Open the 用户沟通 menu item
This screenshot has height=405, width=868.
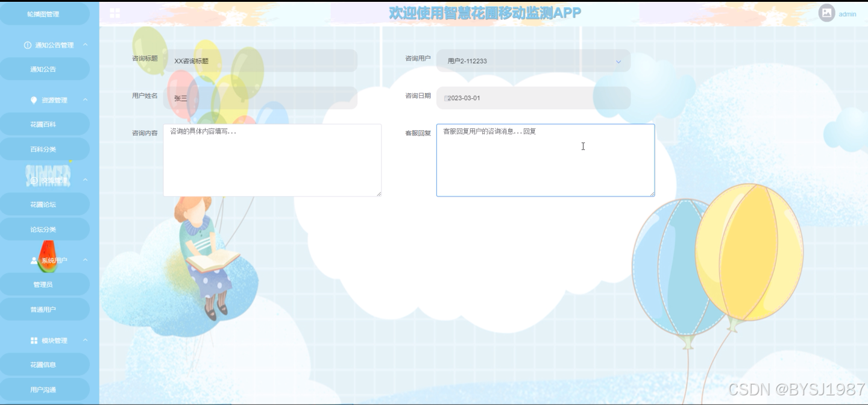click(x=43, y=390)
